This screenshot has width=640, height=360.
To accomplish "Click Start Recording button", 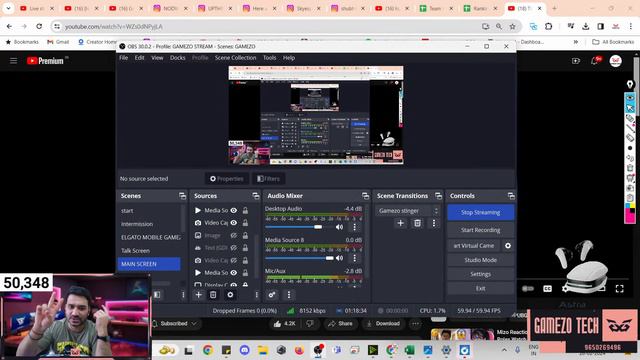I will pos(480,230).
